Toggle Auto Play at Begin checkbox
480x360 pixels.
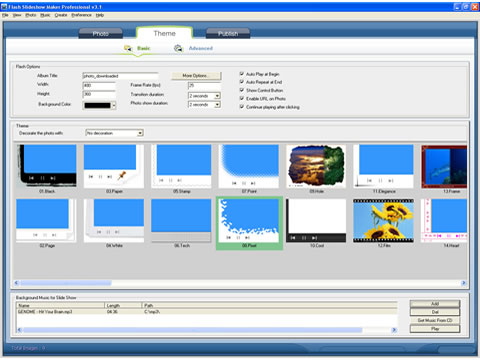(x=242, y=74)
